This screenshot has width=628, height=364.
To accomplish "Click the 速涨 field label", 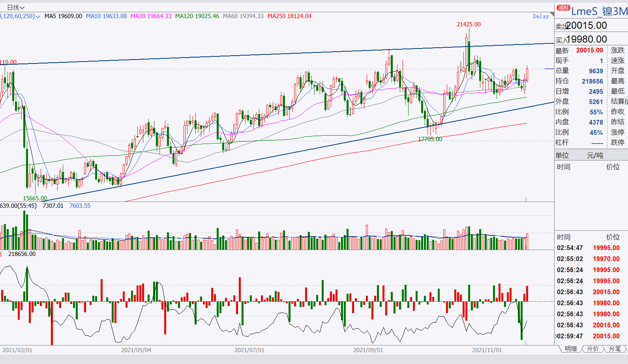I will 618,60.
